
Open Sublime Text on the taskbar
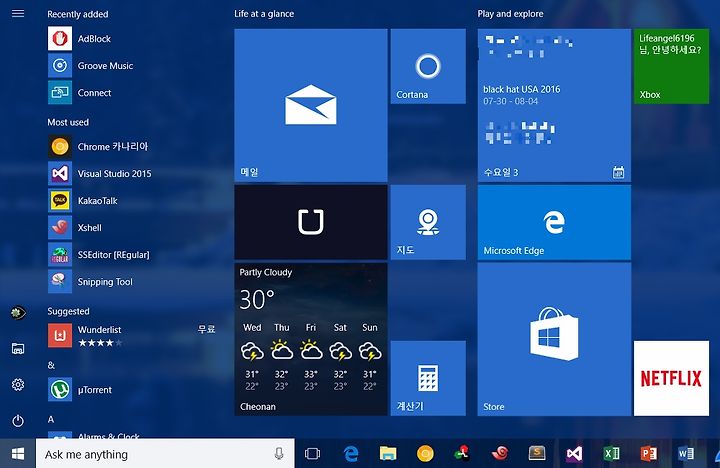pyautogui.click(x=537, y=454)
